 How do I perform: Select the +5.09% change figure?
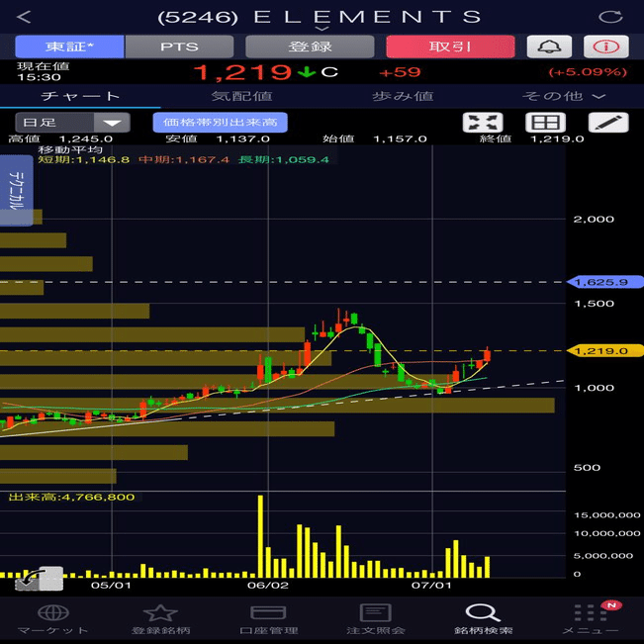(588, 72)
